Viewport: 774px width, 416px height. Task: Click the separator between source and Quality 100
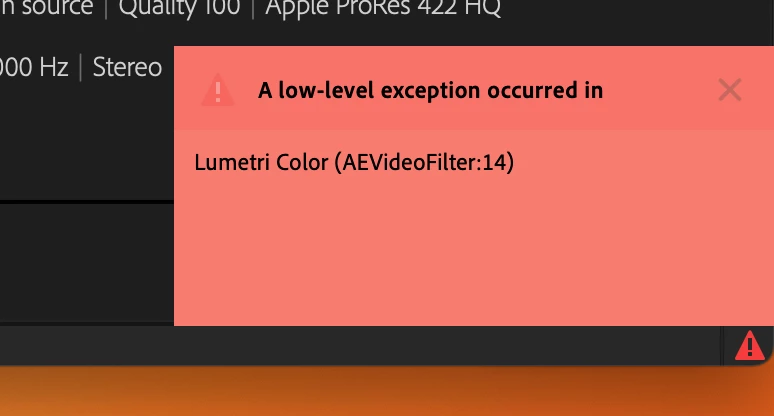pos(106,8)
